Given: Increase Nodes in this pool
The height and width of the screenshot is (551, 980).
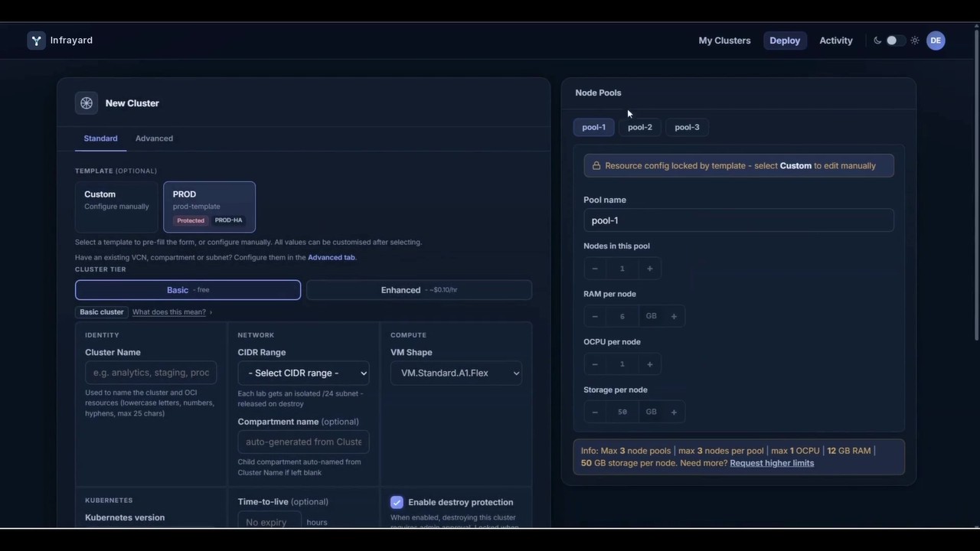Looking at the screenshot, I should click(650, 269).
